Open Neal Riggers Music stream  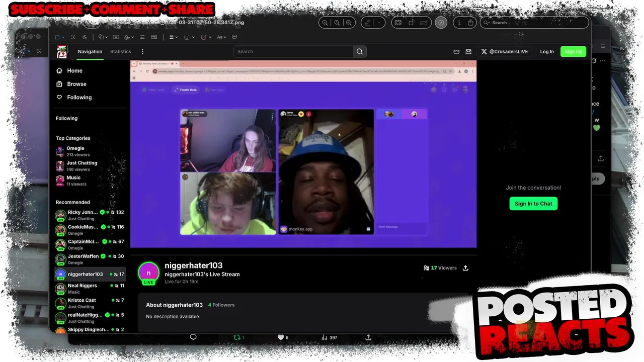click(x=90, y=288)
